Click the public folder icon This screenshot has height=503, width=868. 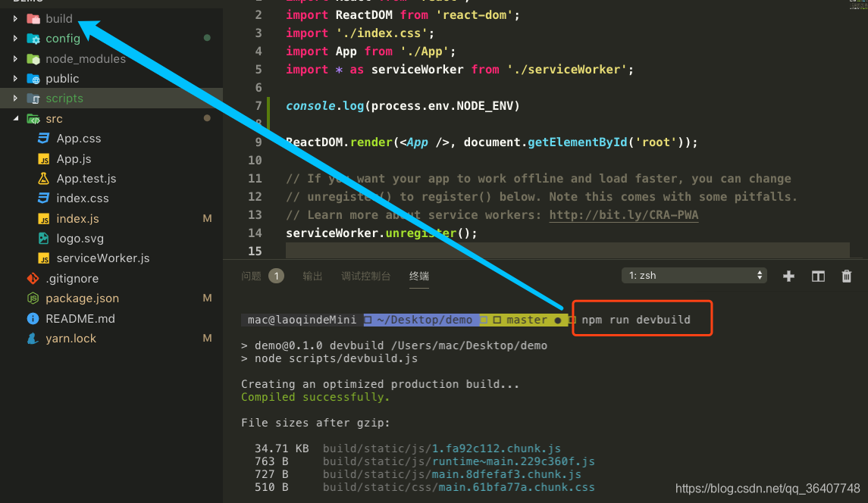click(33, 79)
